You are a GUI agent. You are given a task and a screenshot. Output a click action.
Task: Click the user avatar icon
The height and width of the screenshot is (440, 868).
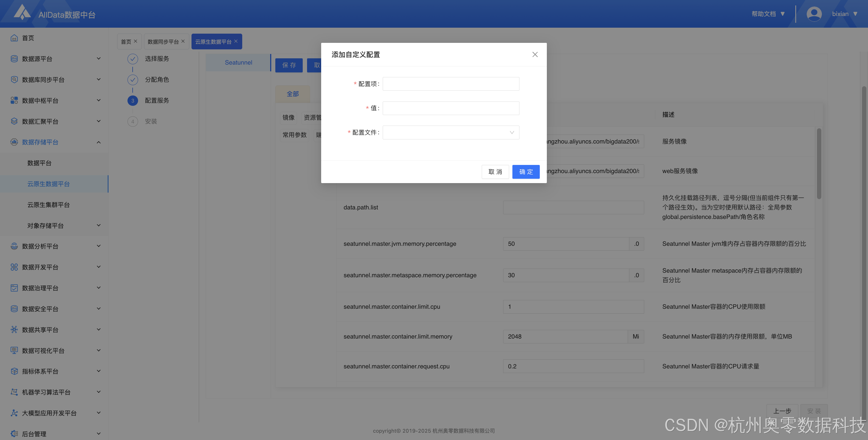[814, 14]
